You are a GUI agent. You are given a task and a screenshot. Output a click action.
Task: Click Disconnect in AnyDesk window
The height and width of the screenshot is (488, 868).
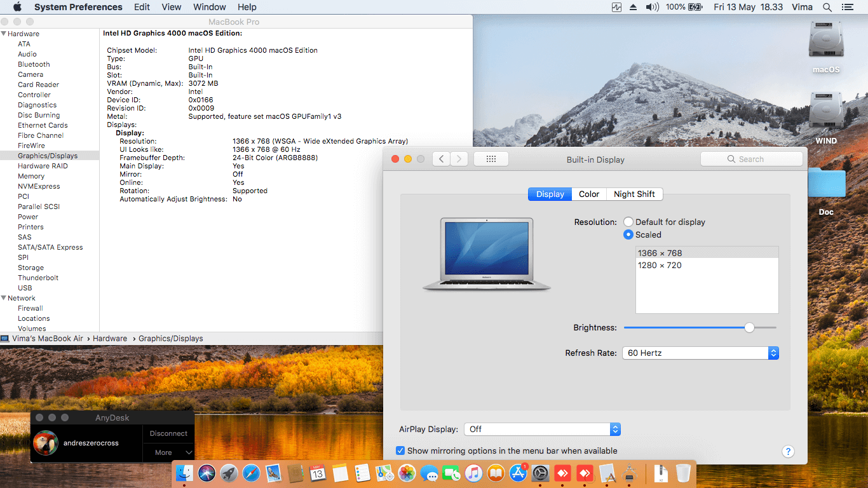[168, 433]
